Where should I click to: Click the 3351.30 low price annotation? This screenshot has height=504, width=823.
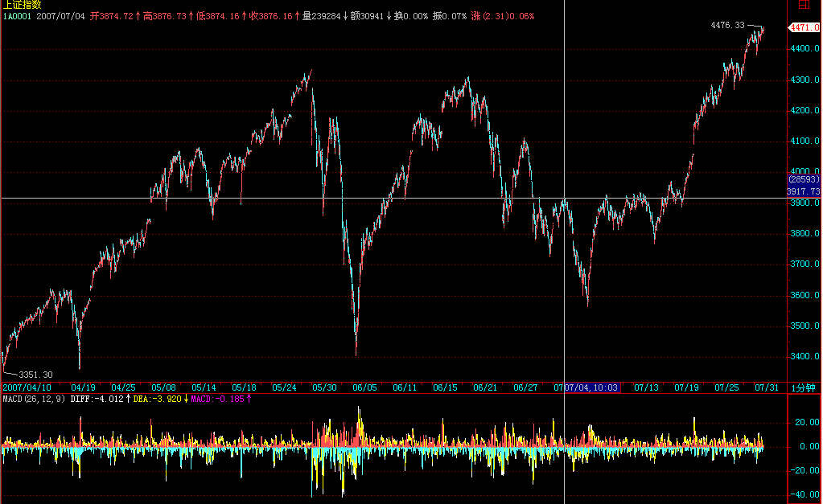[x=36, y=375]
